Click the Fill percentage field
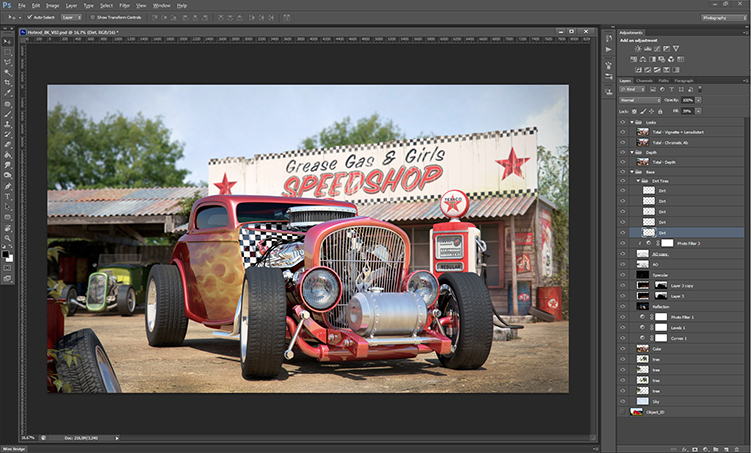 (688, 111)
